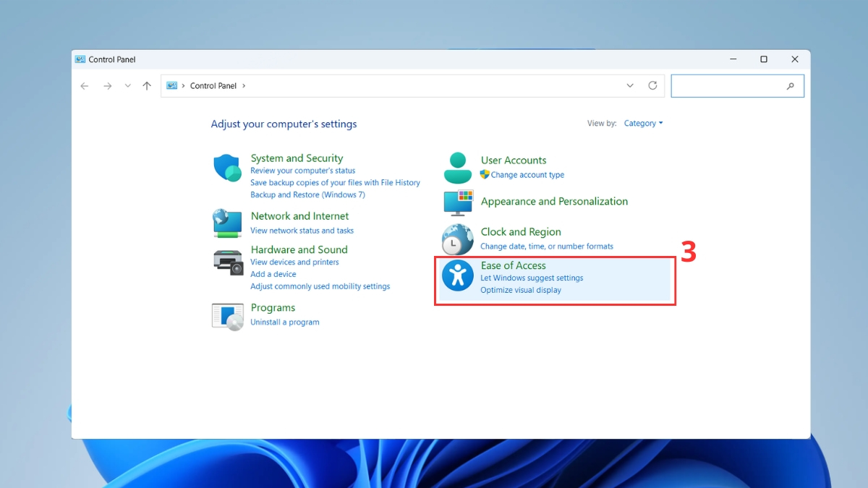Click Change account type link
This screenshot has width=868, height=488.
(x=527, y=175)
